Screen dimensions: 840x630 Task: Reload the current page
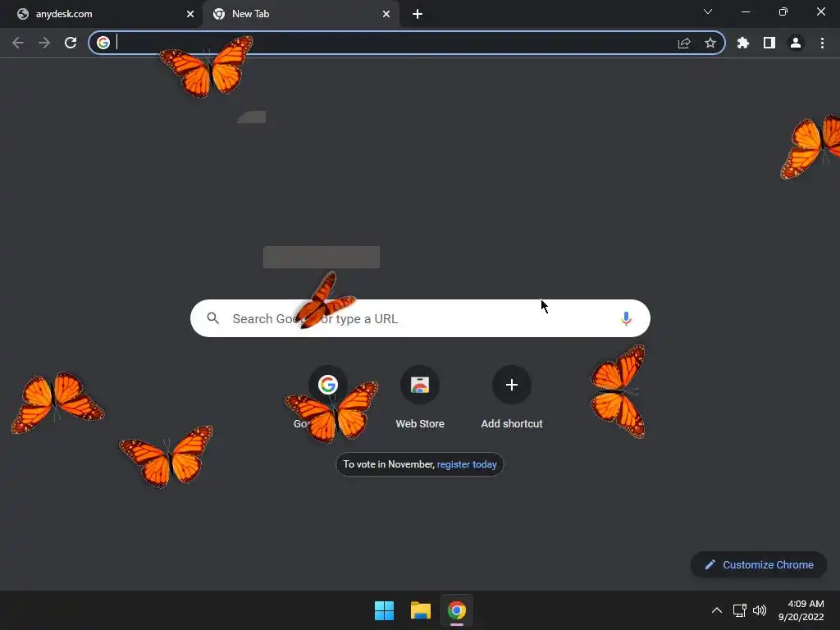71,43
